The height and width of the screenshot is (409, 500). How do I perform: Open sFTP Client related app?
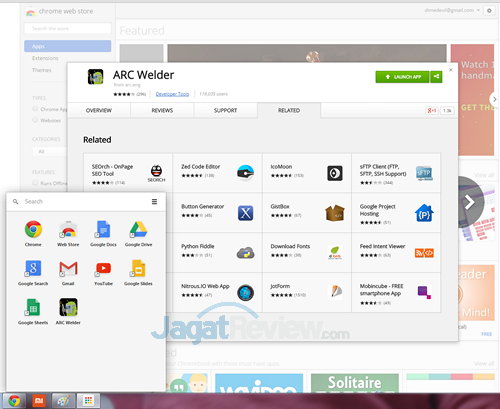coord(396,173)
